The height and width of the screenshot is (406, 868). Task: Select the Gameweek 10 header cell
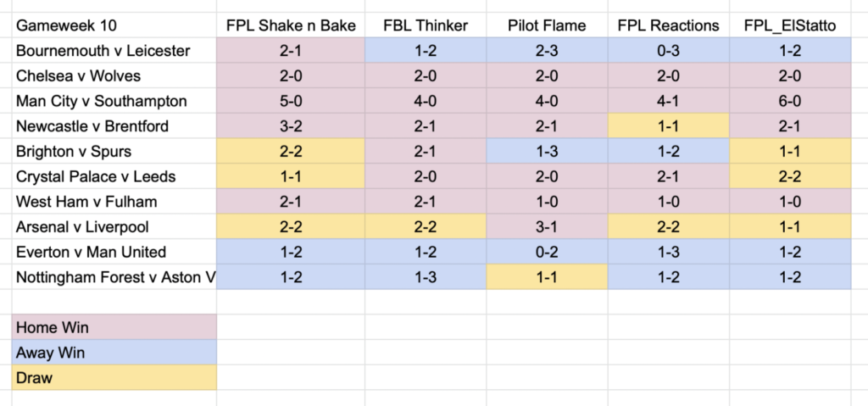(114, 25)
